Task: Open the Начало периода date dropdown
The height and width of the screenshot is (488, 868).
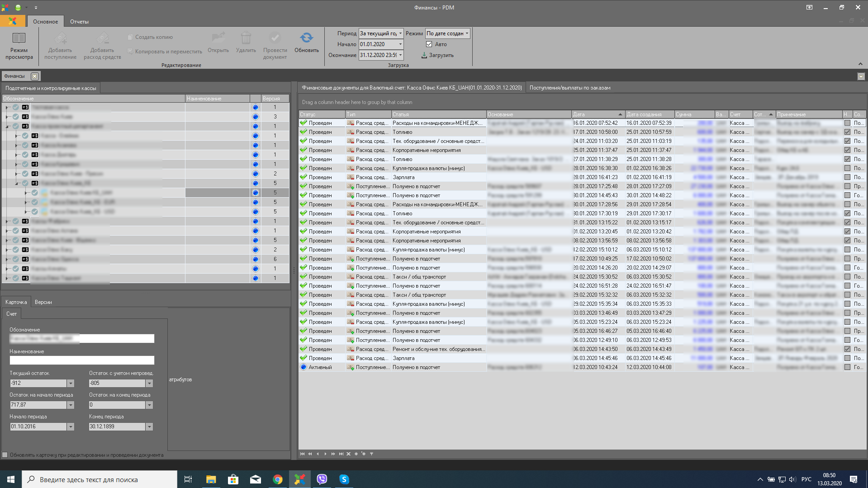Action: [71, 426]
